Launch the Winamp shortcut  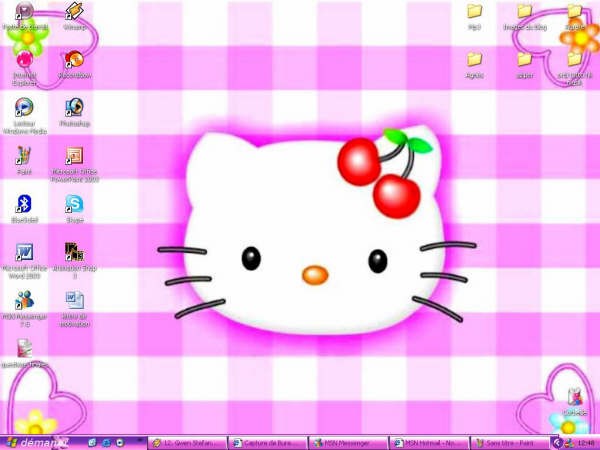pos(75,16)
